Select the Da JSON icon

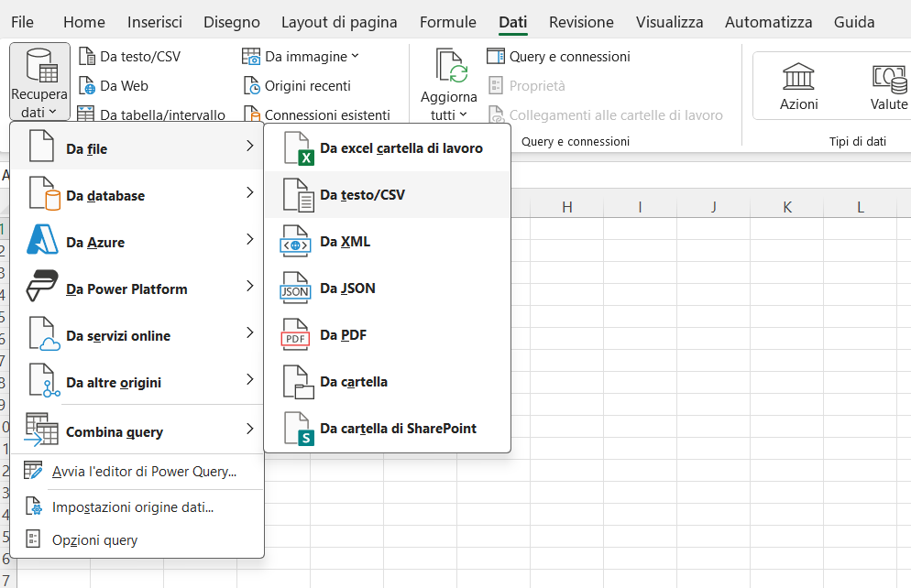pyautogui.click(x=295, y=289)
